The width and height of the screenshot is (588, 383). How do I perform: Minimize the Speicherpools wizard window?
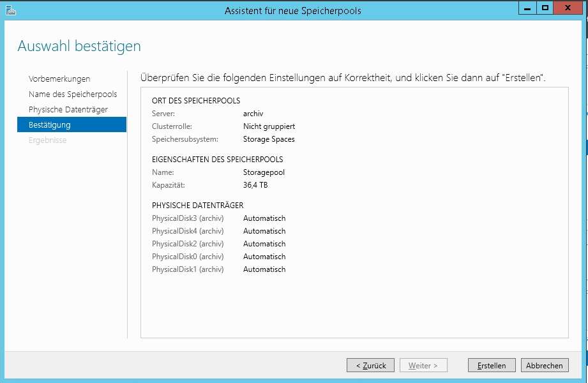tap(527, 8)
